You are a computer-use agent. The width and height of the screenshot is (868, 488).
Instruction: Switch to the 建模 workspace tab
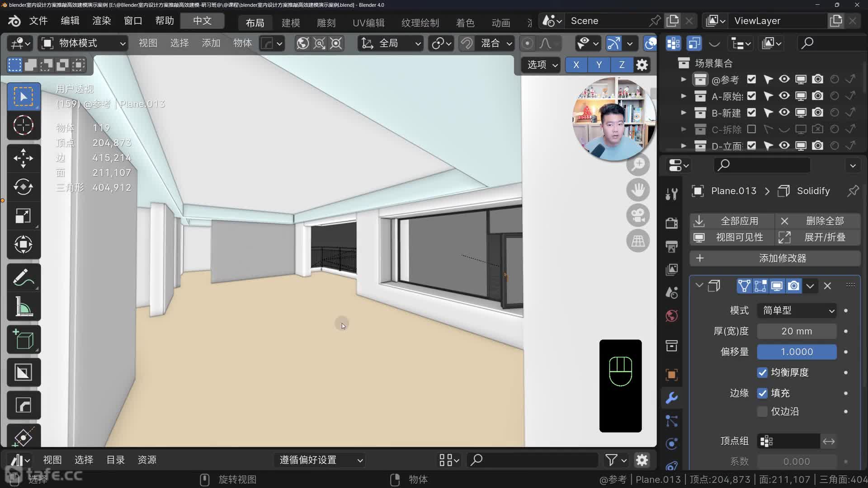pos(291,23)
